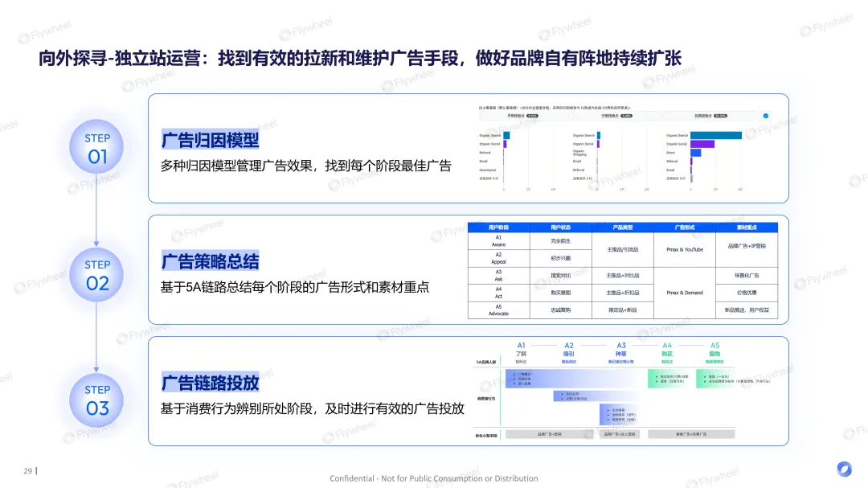Click the A1 了解 stage label
Image resolution: width=868 pixels, height=488 pixels.
pos(521,350)
